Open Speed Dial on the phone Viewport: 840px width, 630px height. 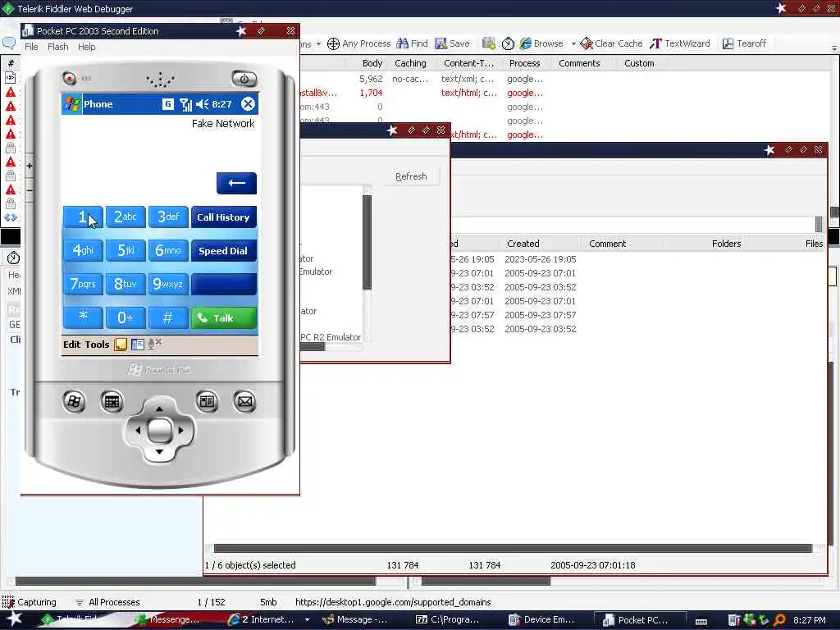pyautogui.click(x=223, y=250)
